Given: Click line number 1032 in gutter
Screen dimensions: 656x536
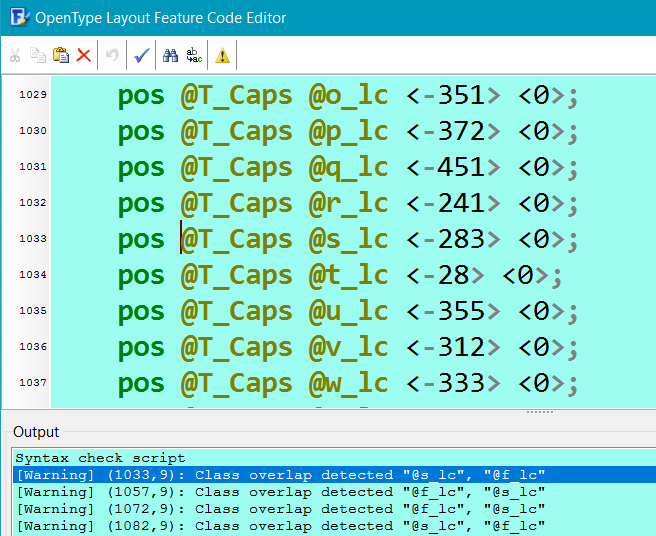Looking at the screenshot, I should tap(33, 203).
